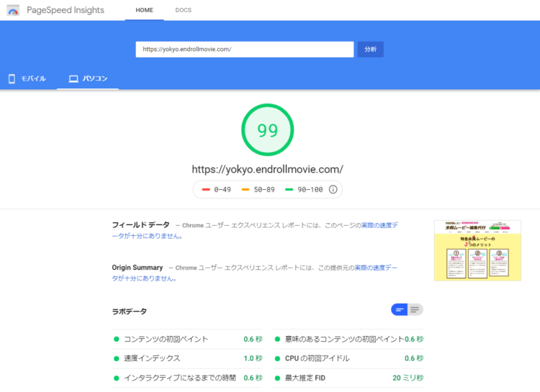540x392 pixels.
Task: Click the CPU の初回アイドル metric
Action: tap(348, 358)
